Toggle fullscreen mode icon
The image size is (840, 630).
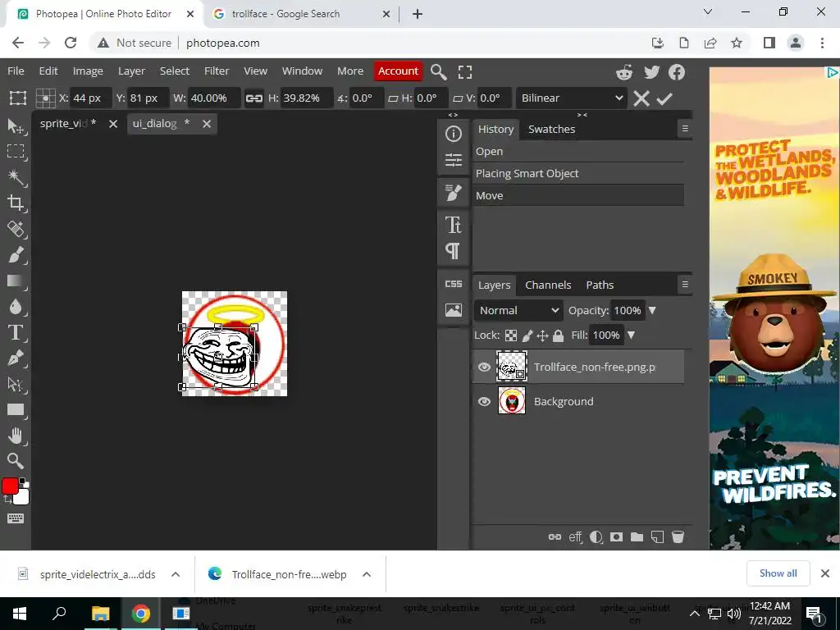tap(465, 72)
